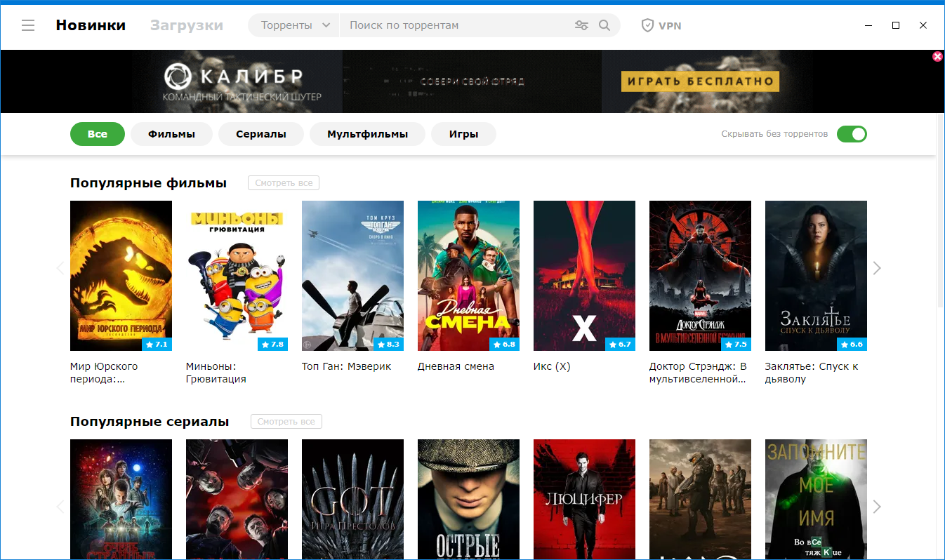Viewport: 945px width, 560px height.
Task: Select the 'Игры' category filter
Action: (x=463, y=134)
